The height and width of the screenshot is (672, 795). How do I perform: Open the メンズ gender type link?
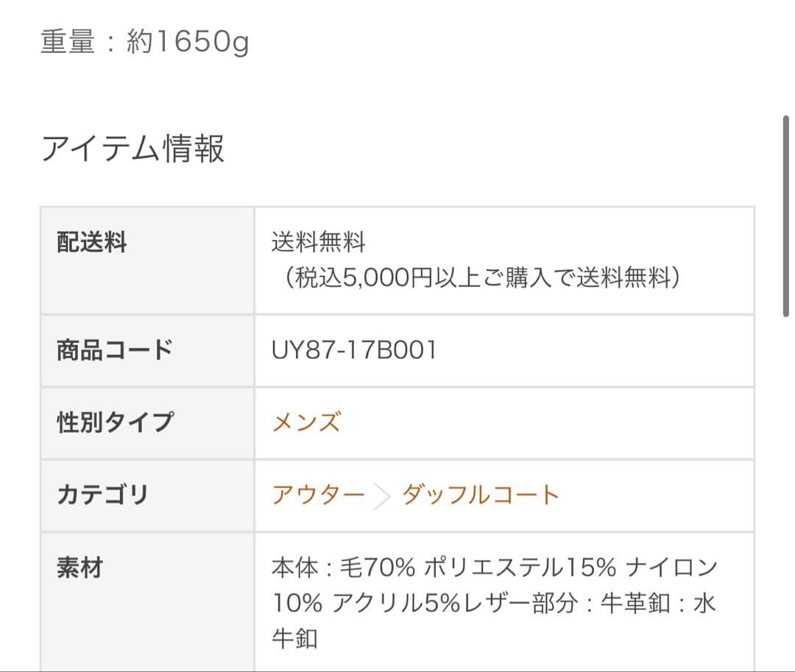[306, 423]
